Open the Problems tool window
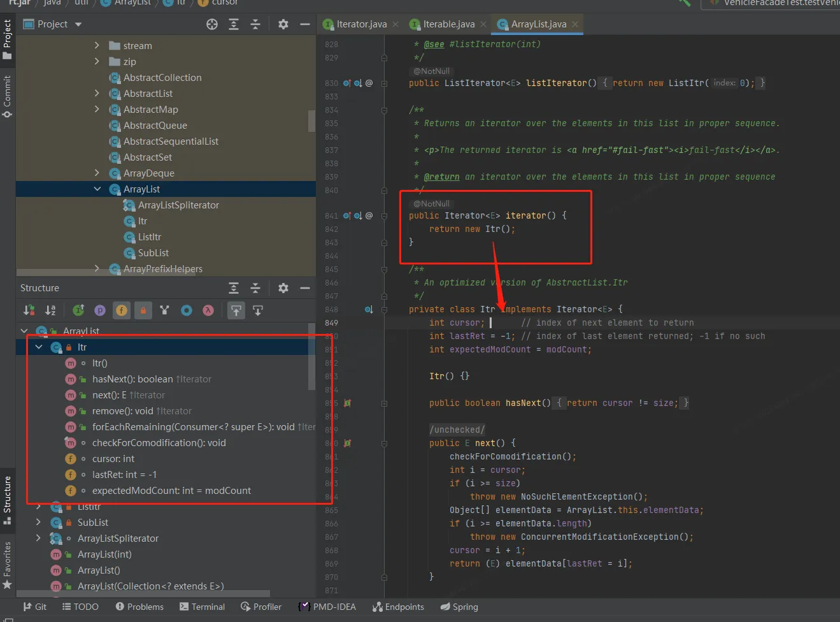The image size is (840, 622). [139, 607]
